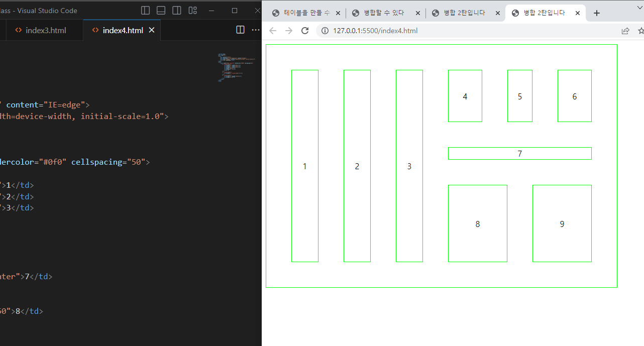Screen dimensions: 644x346
Task: Minimize the VS Code window
Action: coord(211,10)
